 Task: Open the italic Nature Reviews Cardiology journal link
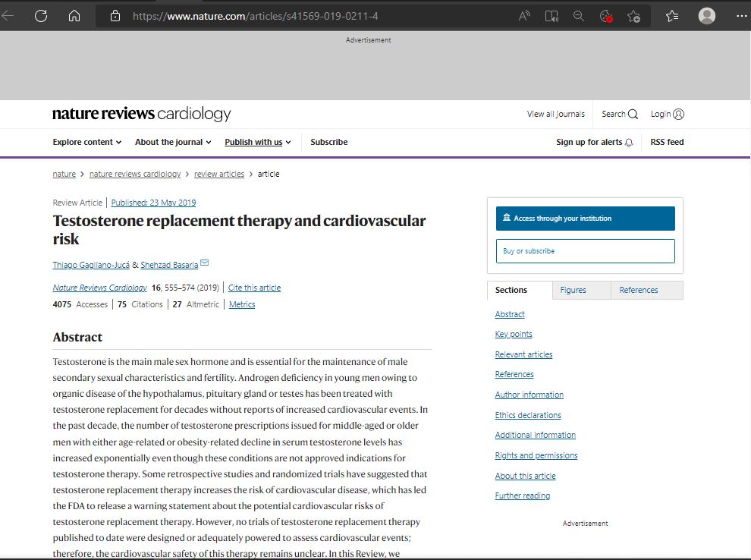(x=99, y=288)
